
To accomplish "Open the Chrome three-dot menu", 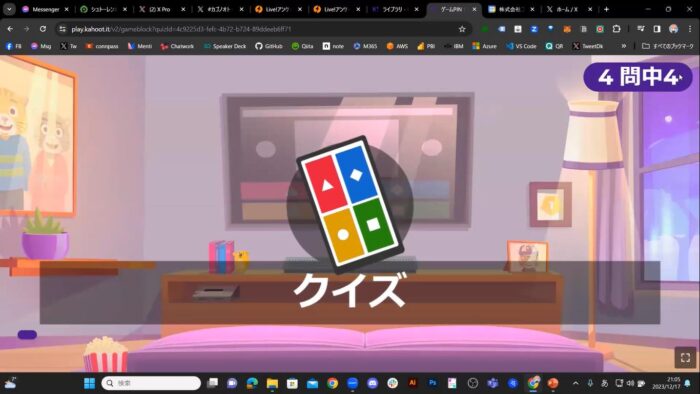I will (x=690, y=29).
